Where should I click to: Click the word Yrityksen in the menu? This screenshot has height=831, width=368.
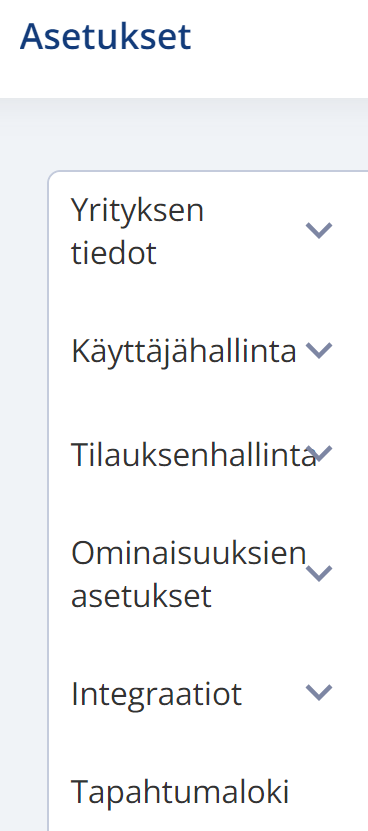(137, 209)
